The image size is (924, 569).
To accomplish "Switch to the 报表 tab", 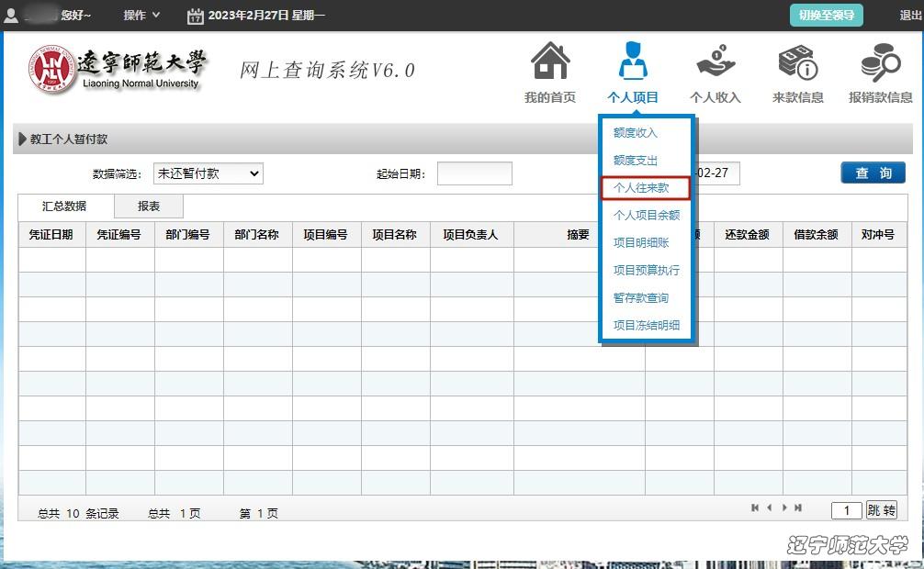I will coord(149,206).
